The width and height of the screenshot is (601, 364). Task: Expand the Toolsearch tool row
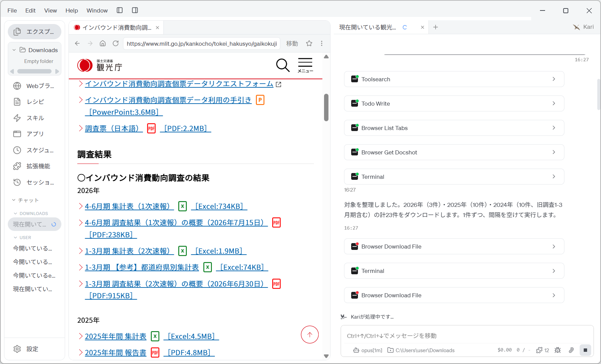[454, 79]
